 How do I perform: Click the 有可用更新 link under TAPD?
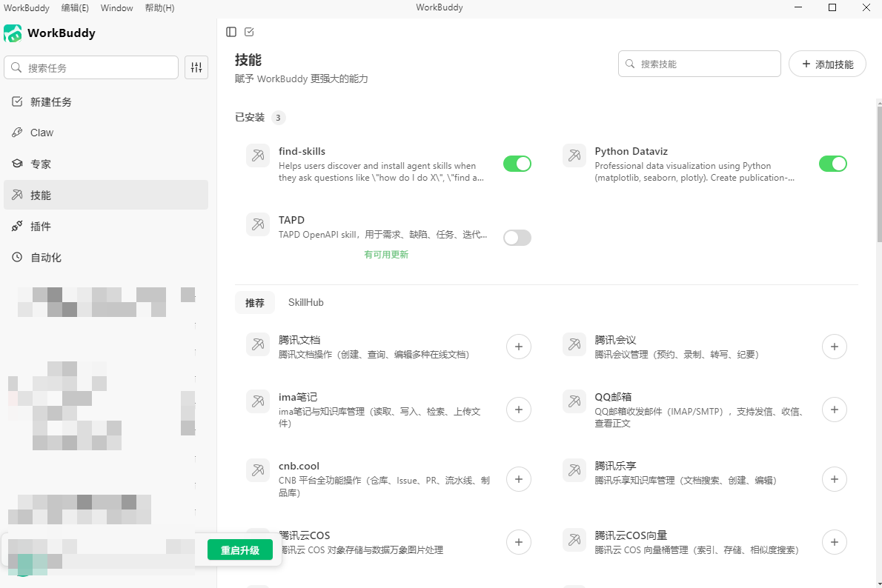tap(386, 255)
